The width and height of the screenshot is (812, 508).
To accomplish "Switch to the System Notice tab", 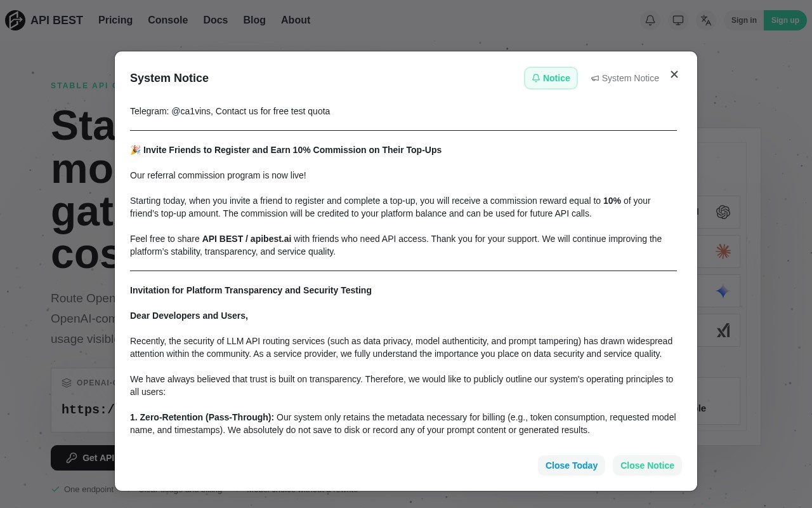I will coord(625,78).
